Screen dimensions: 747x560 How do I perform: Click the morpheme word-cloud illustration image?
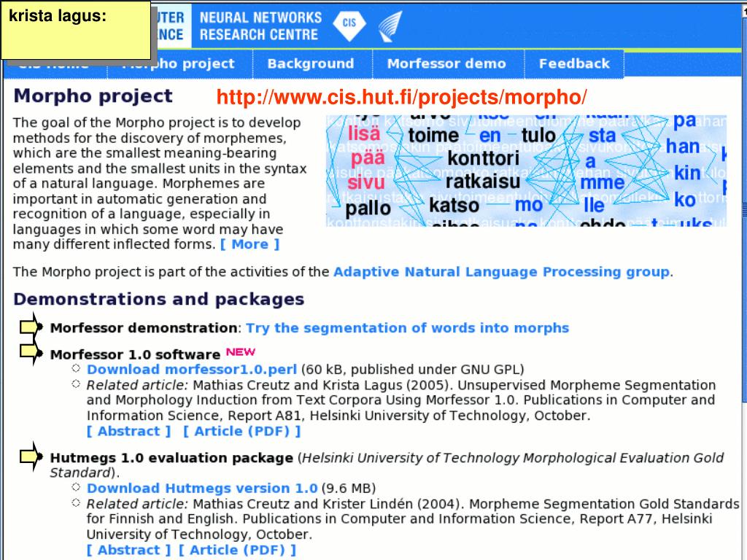[x=527, y=171]
